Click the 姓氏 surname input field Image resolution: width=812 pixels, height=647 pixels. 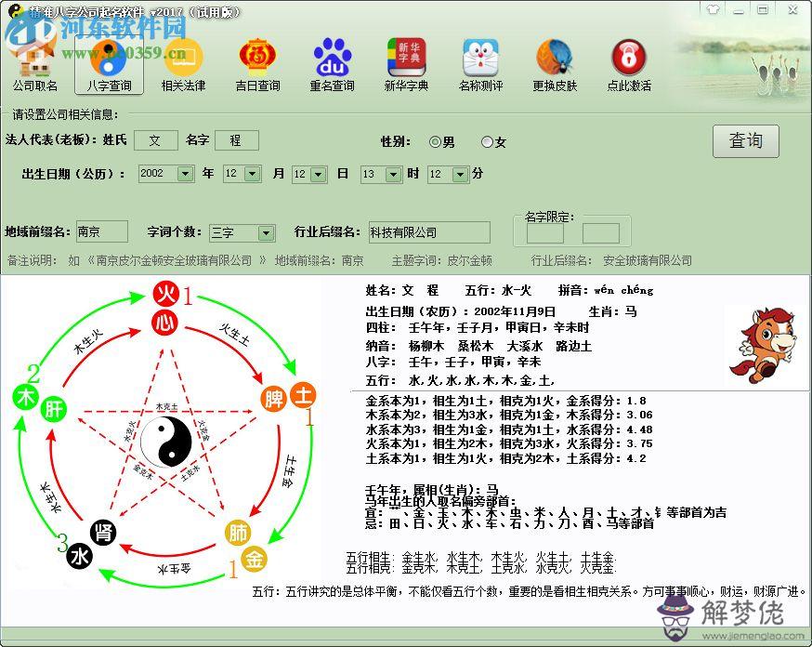(x=155, y=140)
